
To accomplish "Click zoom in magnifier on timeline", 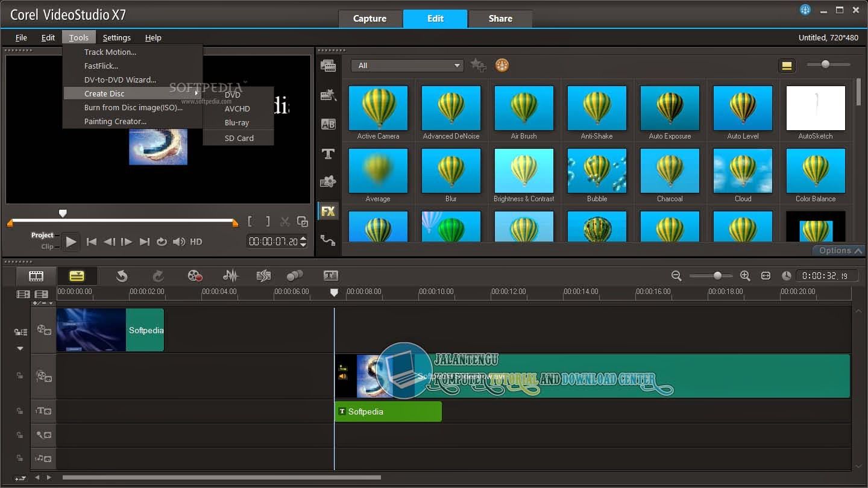I will point(745,276).
